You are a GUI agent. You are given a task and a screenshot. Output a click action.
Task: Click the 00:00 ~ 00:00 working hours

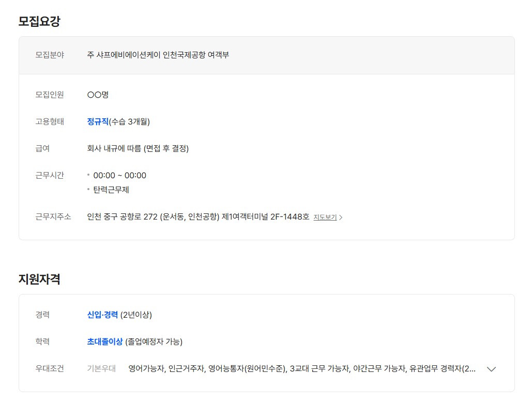(119, 176)
